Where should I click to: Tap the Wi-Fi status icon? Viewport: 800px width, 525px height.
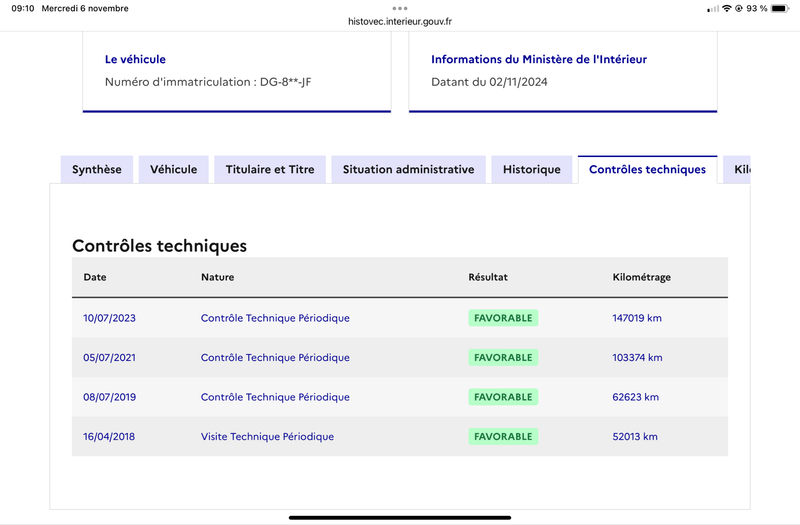[x=727, y=8]
